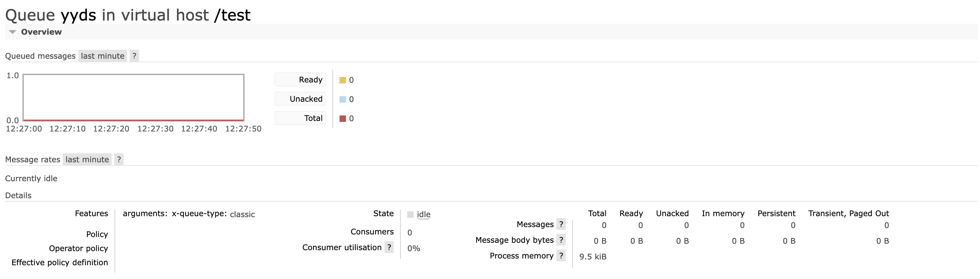The image size is (980, 279).
Task: Click the yellow Ready color swatch
Action: tap(342, 80)
